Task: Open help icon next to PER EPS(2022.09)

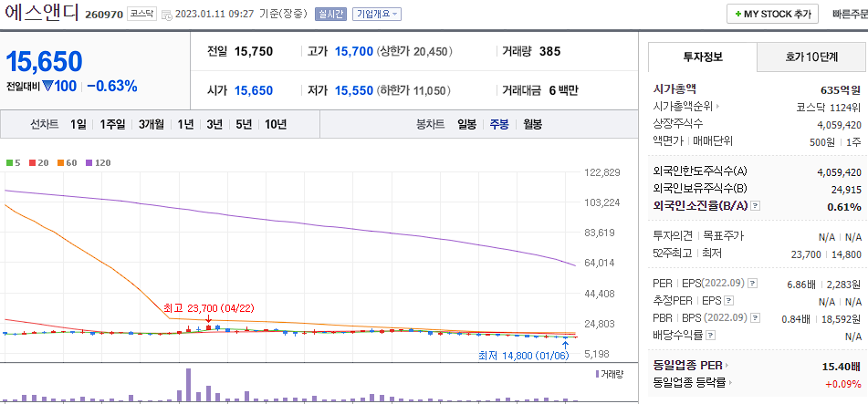Action: (x=752, y=284)
